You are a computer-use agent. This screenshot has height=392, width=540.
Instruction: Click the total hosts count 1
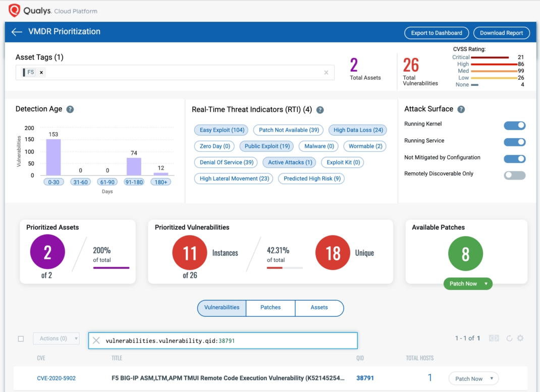[430, 378]
